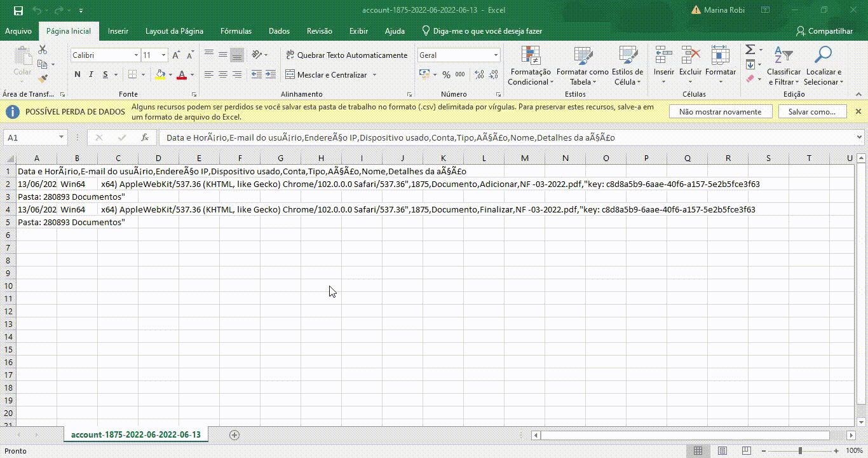Toggle Bold formatting button
This screenshot has height=458, width=868.
[x=78, y=74]
